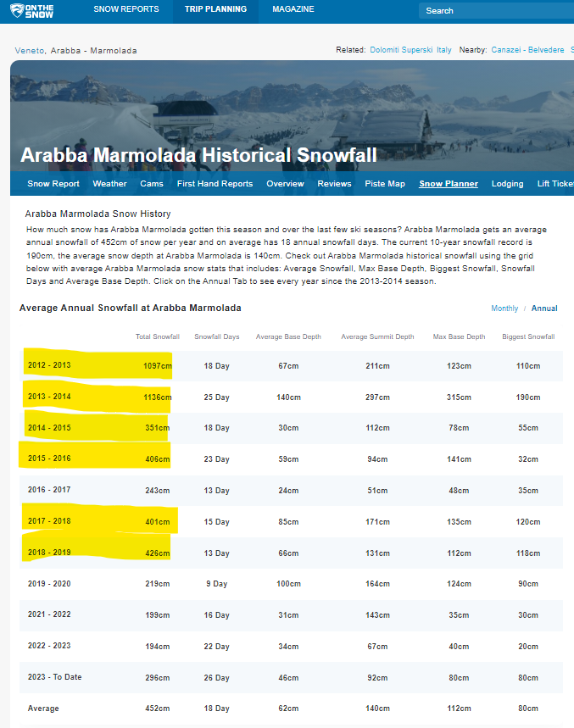Select the 2016 - 2017 season row label
This screenshot has height=728, width=574.
[x=49, y=489]
